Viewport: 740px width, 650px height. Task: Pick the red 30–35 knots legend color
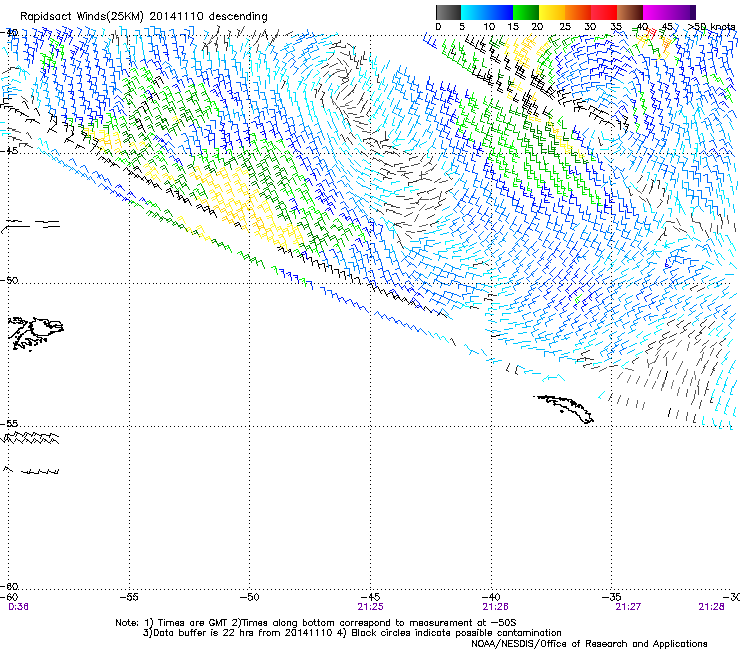tap(604, 12)
